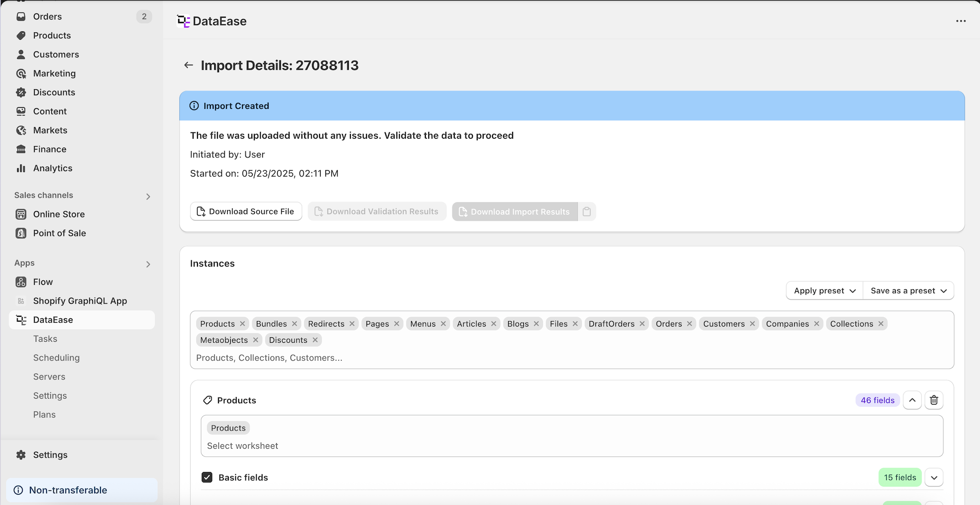The image size is (980, 505).
Task: Uncheck the Basic fields checkbox
Action: [x=207, y=478]
